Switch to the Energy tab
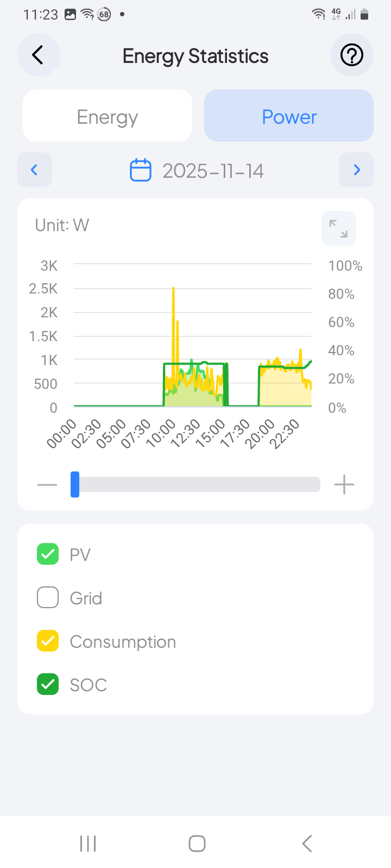 coord(108,116)
